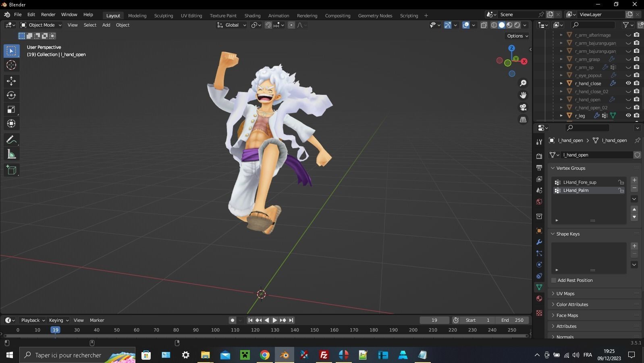This screenshot has height=363, width=644.
Task: Switch to wireframe viewport shading
Action: [x=494, y=25]
